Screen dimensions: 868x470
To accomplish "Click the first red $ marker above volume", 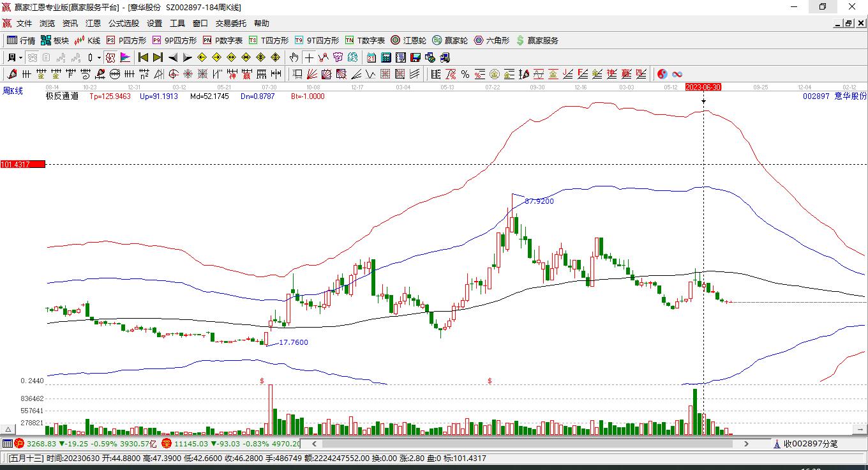I will point(262,381).
